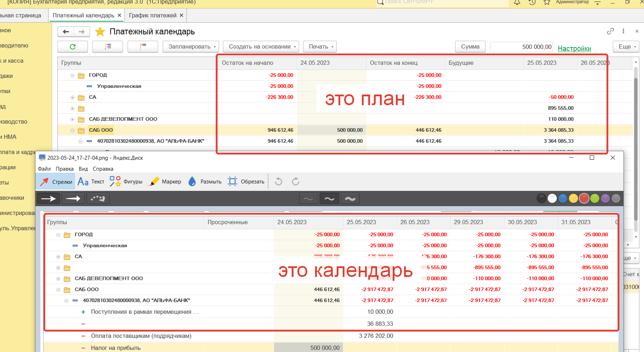644x352 pixels.
Task: Refresh the payment calendar with green arrow
Action: coord(73,46)
